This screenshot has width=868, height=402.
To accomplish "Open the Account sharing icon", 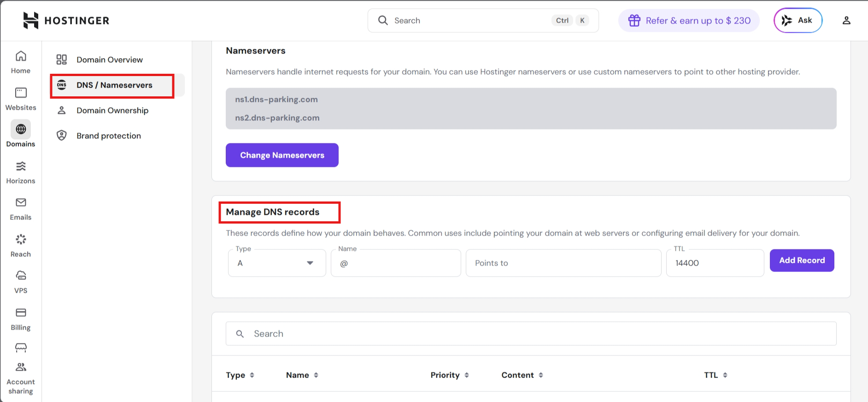I will [21, 367].
